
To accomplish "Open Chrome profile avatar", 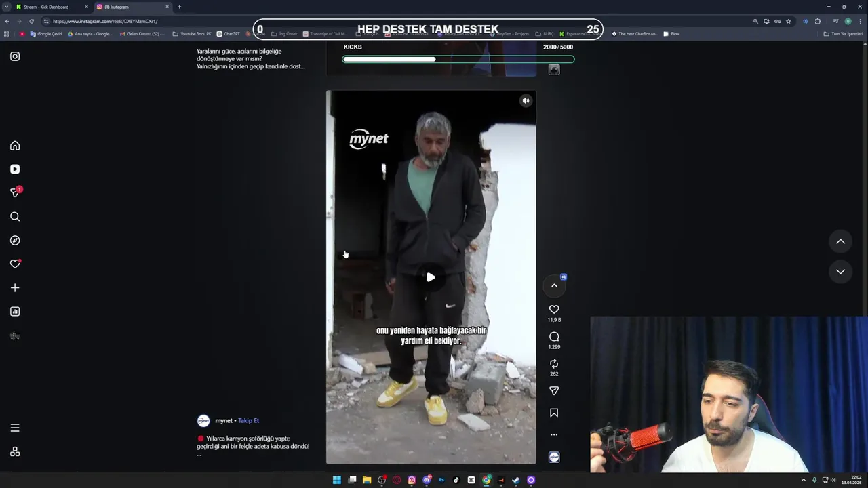I will pos(848,21).
